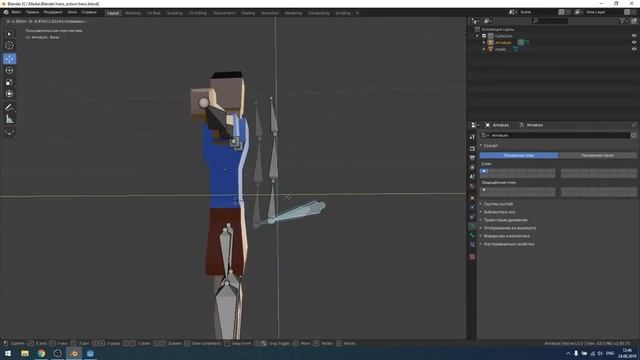640x360 pixels.
Task: Select the combined Transform tool
Action: 9,94
